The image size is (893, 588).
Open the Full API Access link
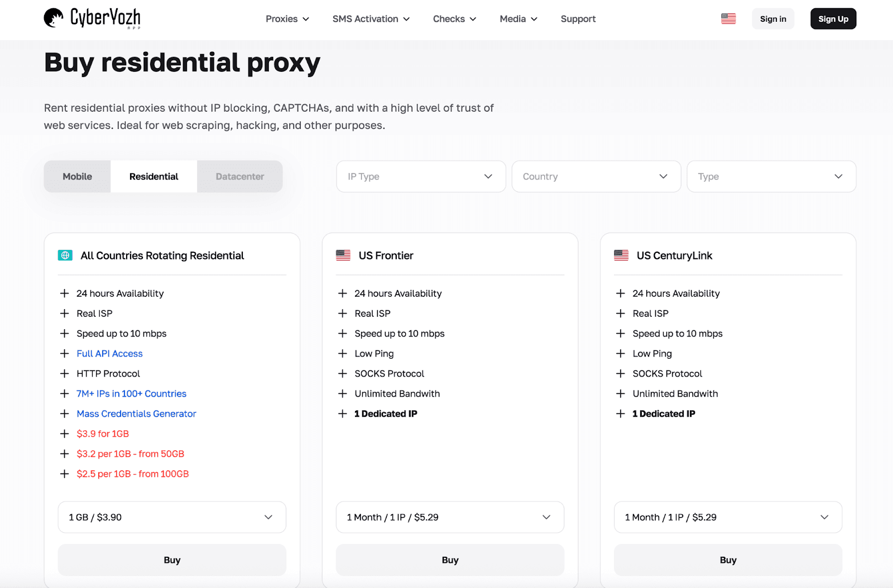(x=110, y=354)
